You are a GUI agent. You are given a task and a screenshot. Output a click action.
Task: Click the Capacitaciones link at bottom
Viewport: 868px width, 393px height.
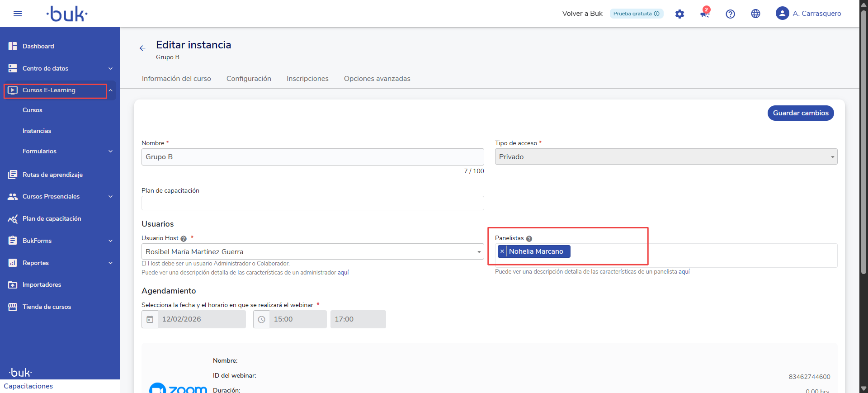(x=28, y=386)
